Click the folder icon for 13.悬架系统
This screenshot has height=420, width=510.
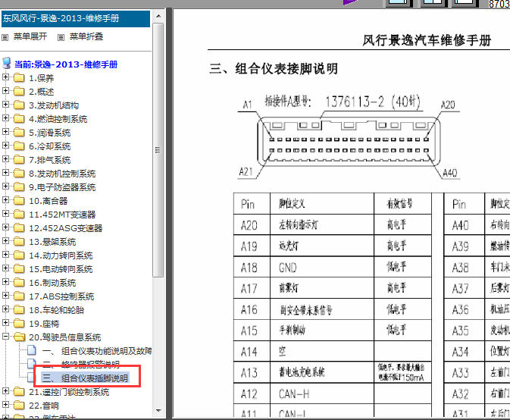[x=19, y=242]
